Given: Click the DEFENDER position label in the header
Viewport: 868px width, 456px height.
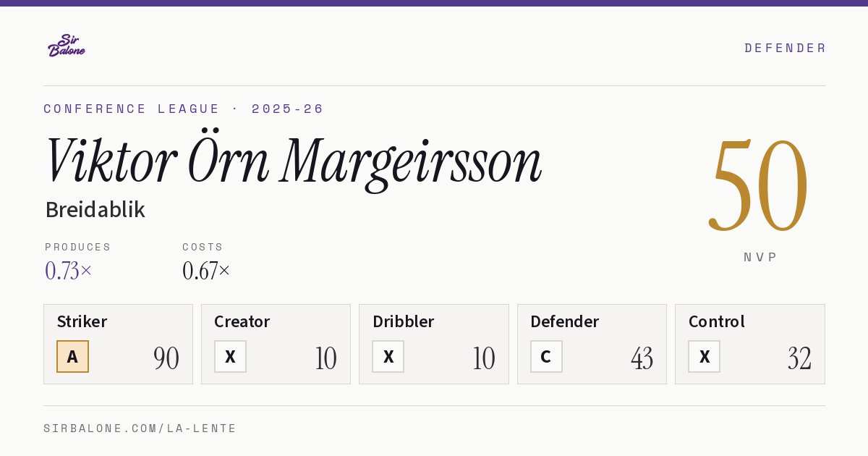Looking at the screenshot, I should (785, 48).
